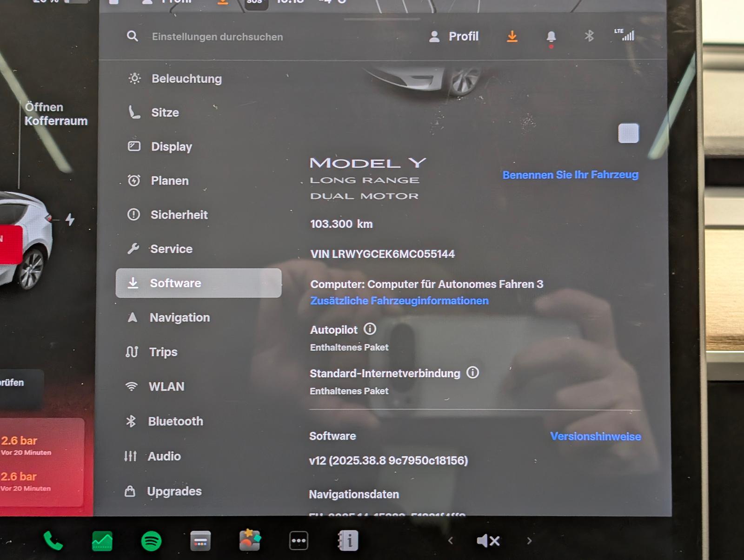Open the Toybox app icon
This screenshot has height=560, width=744.
250,540
